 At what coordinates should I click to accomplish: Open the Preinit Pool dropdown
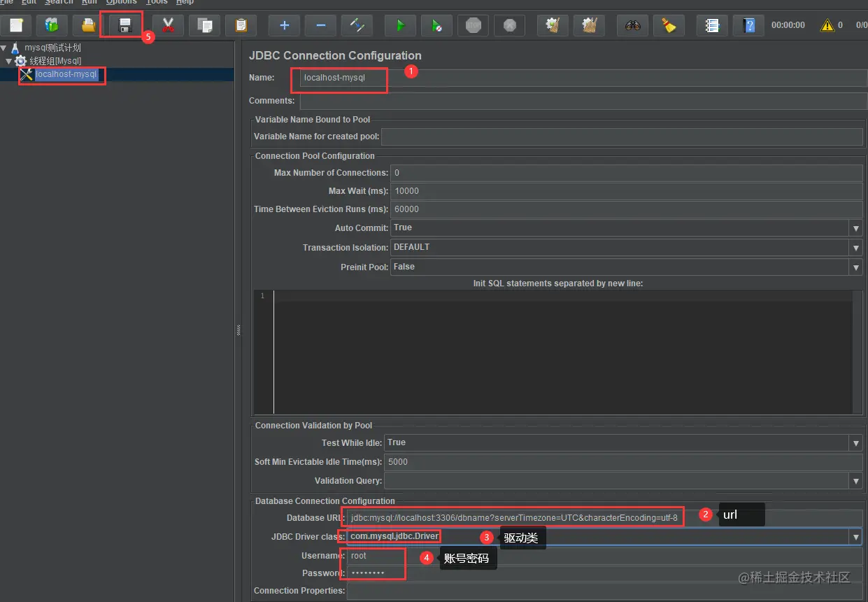coord(855,267)
